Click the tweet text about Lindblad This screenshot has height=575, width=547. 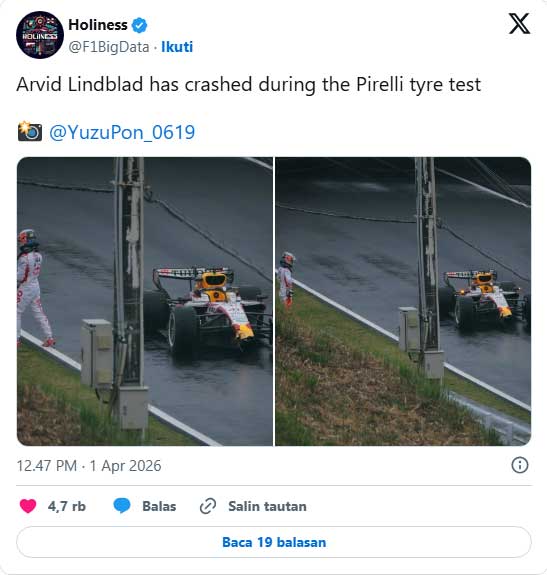248,85
